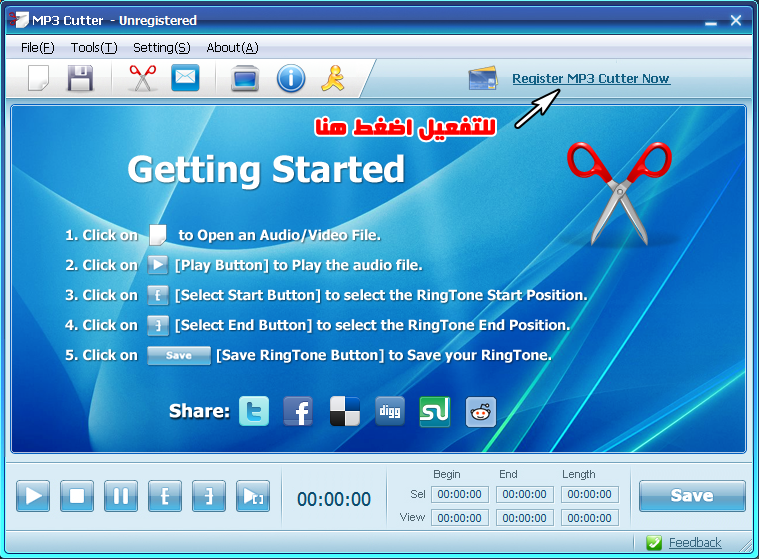Click the blue envelope email icon
Screen dimensions: 759x559
point(185,77)
